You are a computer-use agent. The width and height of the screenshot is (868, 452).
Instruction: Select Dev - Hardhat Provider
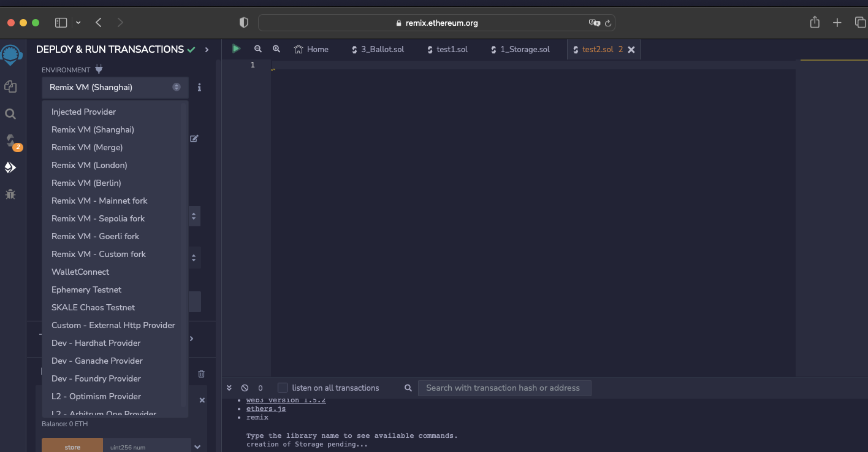pos(115,343)
